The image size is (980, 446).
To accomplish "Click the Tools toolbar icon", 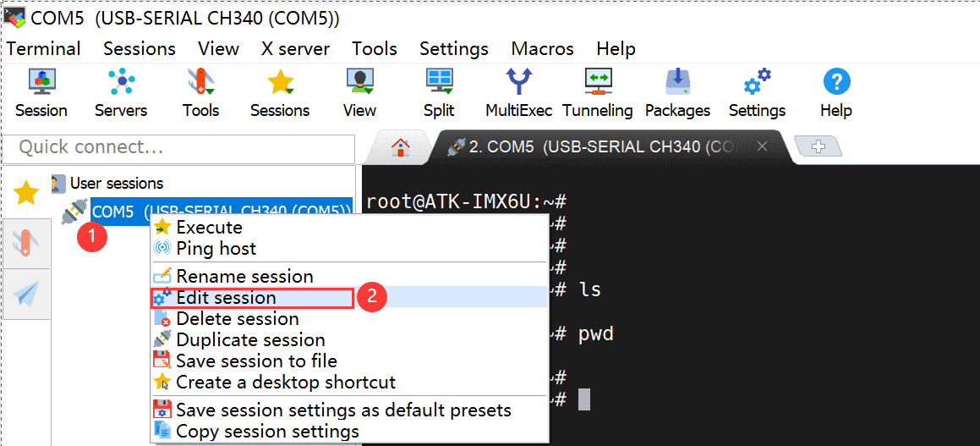I will pyautogui.click(x=200, y=82).
